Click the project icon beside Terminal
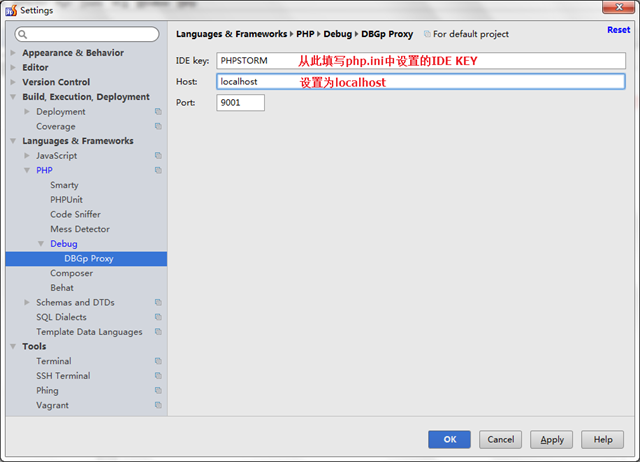Image resolution: width=640 pixels, height=462 pixels. coord(158,361)
